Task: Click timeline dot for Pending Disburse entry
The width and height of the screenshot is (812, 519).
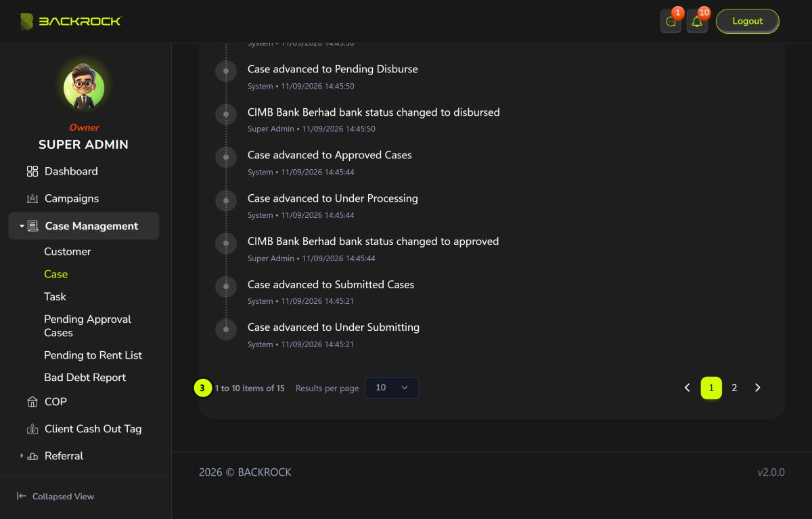Action: point(226,71)
